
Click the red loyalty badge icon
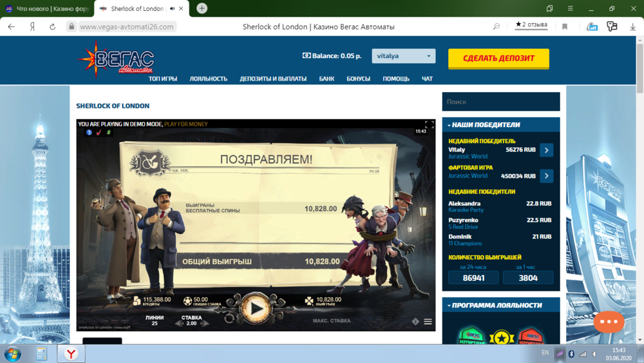tap(531, 337)
